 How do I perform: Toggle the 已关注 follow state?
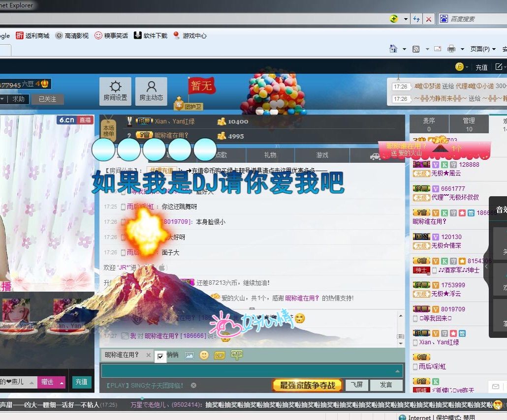pyautogui.click(x=47, y=99)
